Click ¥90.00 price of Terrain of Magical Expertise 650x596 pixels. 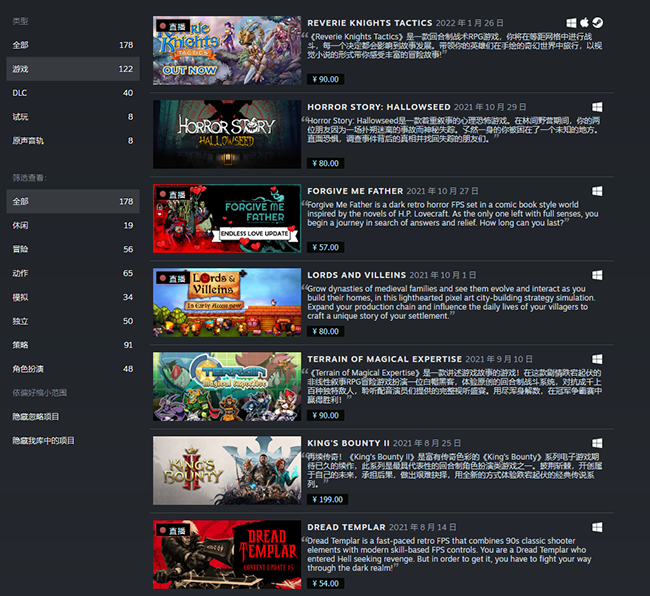click(325, 415)
